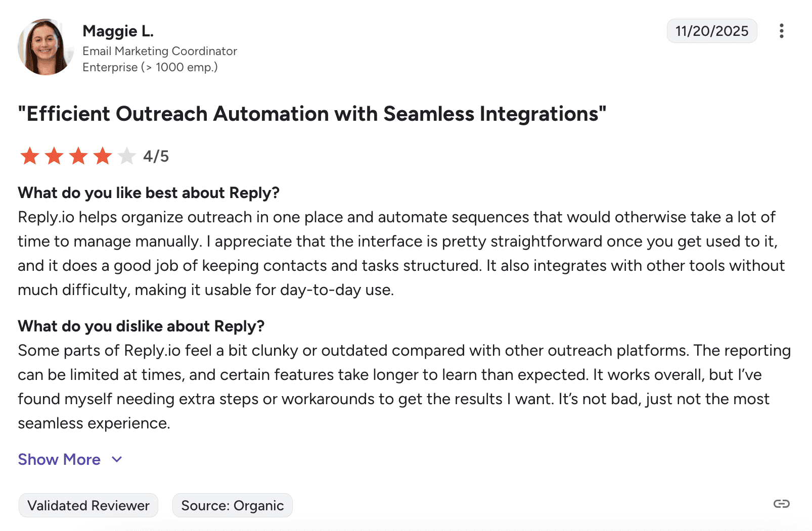The image size is (812, 531).
Task: Click the Source: Organic badge
Action: pos(232,505)
